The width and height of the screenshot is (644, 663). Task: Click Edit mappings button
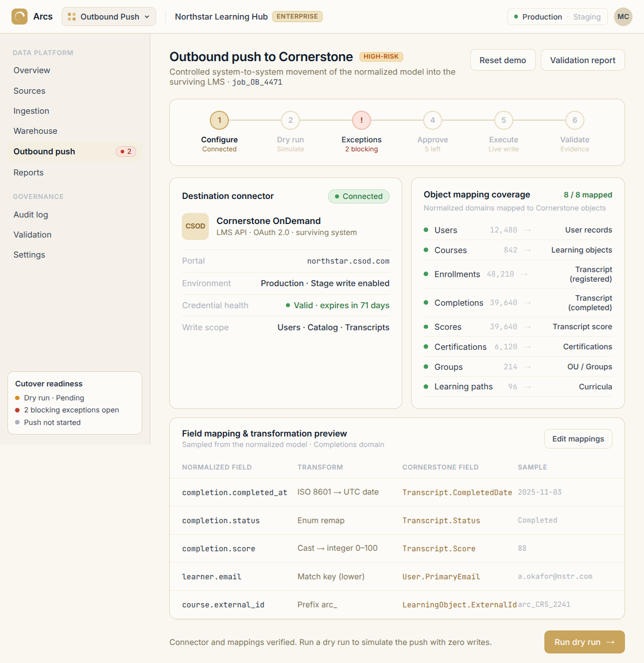pyautogui.click(x=578, y=439)
